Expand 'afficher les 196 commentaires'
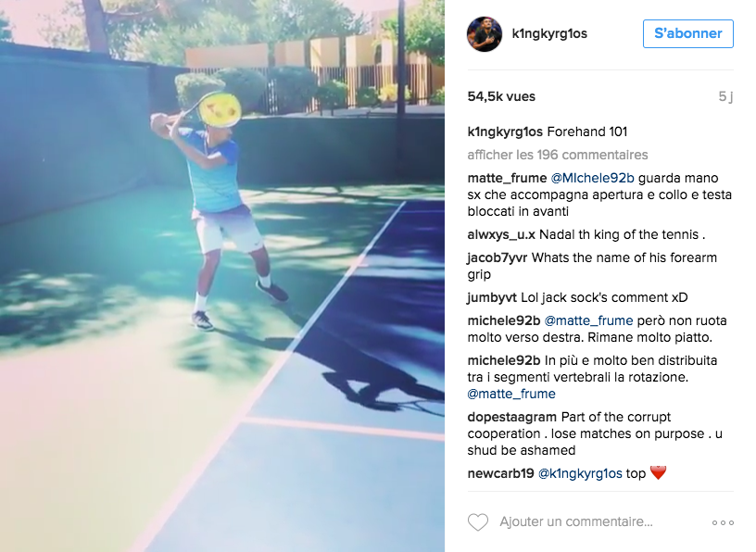Image resolution: width=756 pixels, height=552 pixels. [x=558, y=155]
